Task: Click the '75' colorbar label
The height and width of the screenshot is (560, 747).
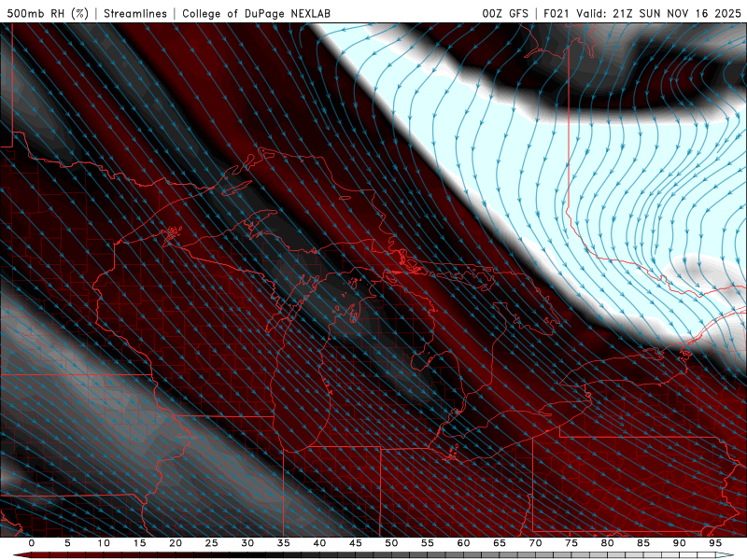Action: click(x=571, y=543)
